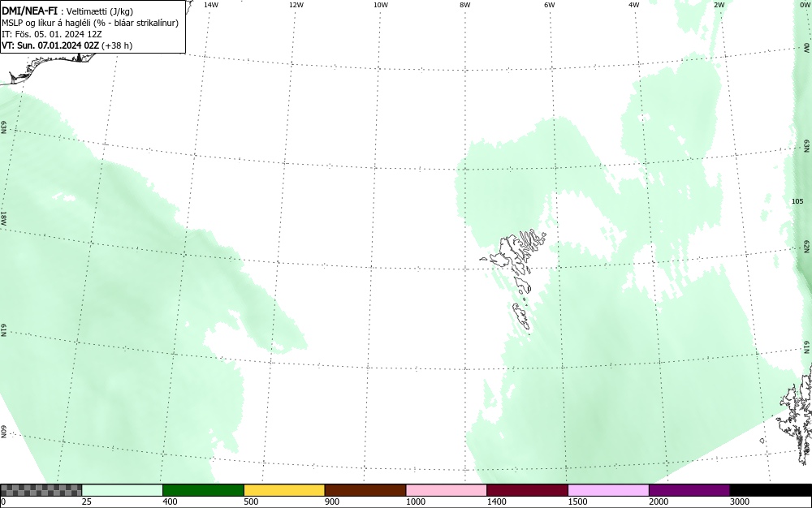Click the '8W' longitude label
Image resolution: width=812 pixels, height=508 pixels.
coord(464,5)
